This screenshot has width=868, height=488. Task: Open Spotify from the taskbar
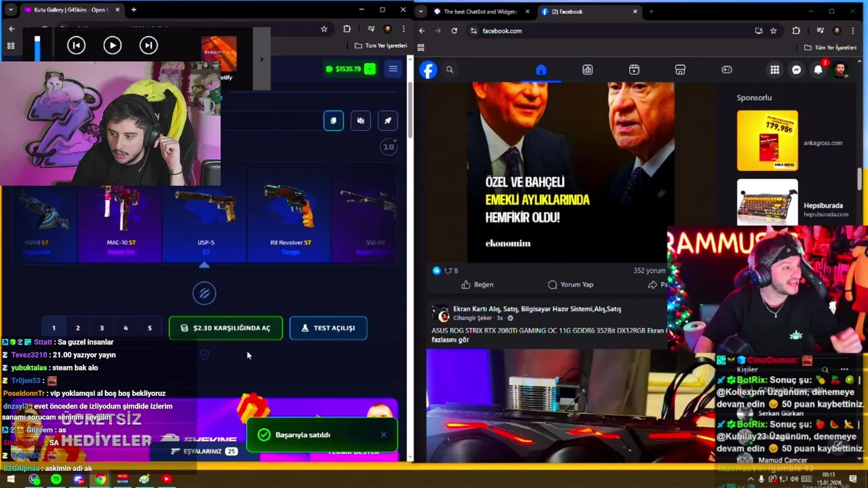(56, 479)
